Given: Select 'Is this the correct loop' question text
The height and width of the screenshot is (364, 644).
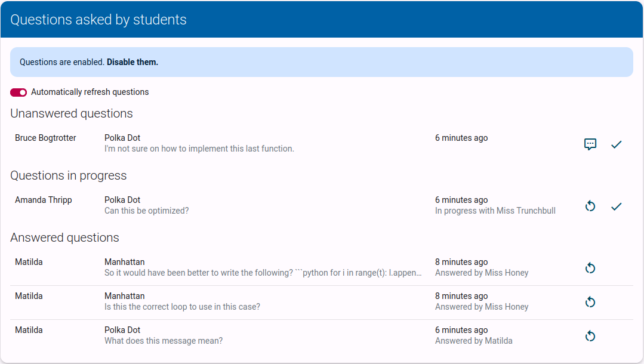Looking at the screenshot, I should coord(183,307).
